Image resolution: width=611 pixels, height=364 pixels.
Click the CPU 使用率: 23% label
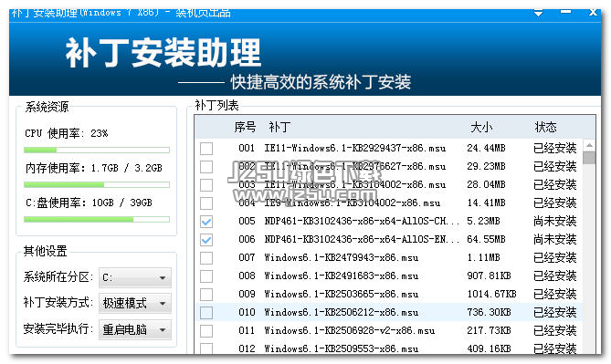coord(67,133)
